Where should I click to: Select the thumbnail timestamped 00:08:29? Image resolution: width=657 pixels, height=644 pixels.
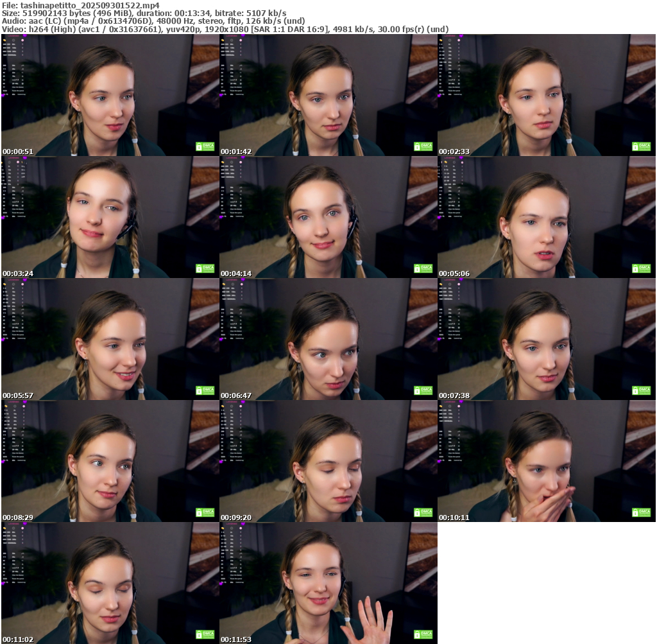pos(110,461)
